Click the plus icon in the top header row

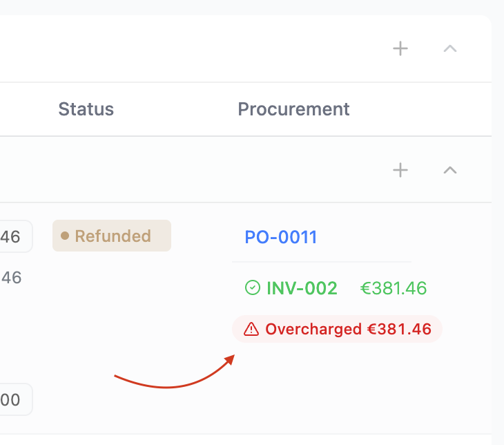pos(400,48)
